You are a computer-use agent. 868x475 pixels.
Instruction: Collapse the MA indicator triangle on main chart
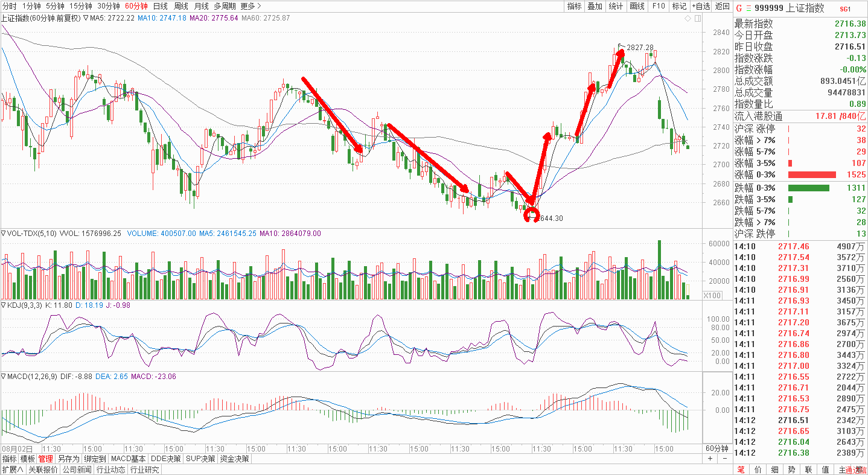tap(86, 18)
